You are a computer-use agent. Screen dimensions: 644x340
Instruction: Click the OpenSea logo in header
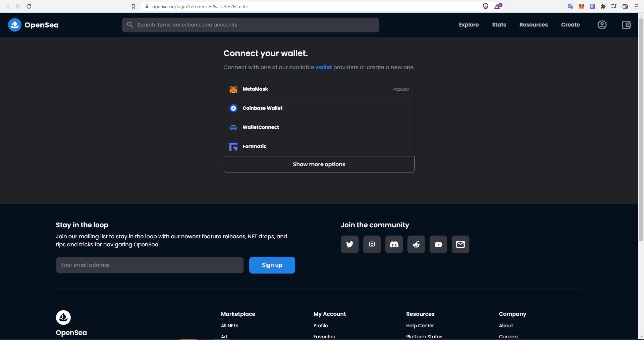tap(33, 25)
